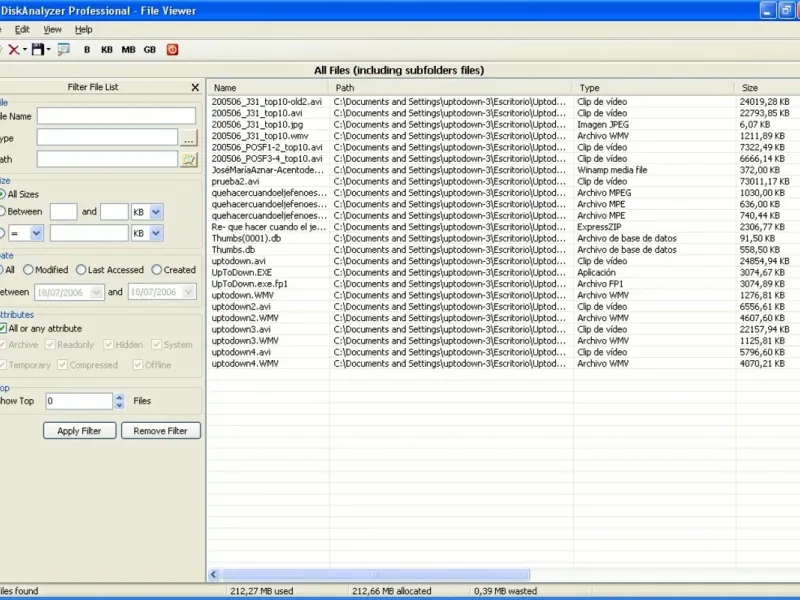800x600 pixels.
Task: Focus the Path filter input field
Action: click(107, 159)
